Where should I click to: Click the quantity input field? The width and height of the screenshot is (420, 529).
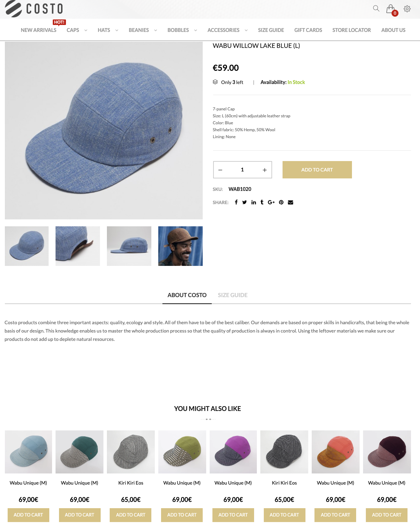(242, 170)
